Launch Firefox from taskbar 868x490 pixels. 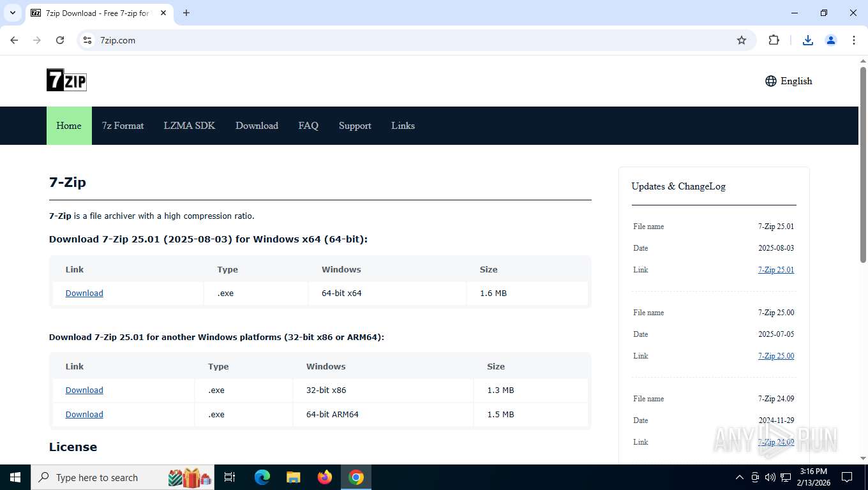click(325, 477)
